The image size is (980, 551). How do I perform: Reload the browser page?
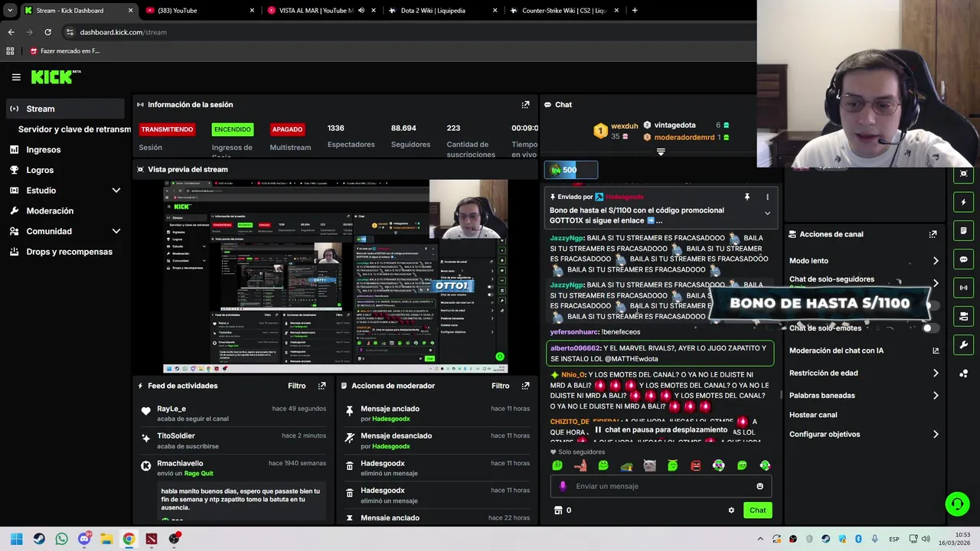pos(47,32)
